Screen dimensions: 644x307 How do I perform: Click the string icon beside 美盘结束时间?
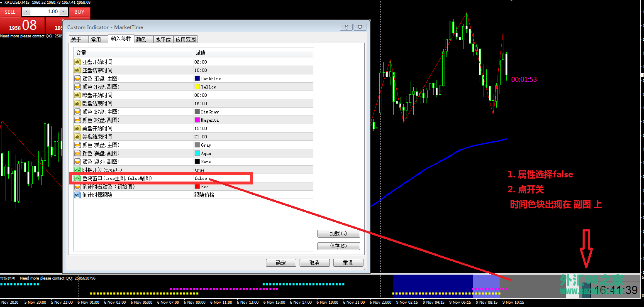click(78, 137)
